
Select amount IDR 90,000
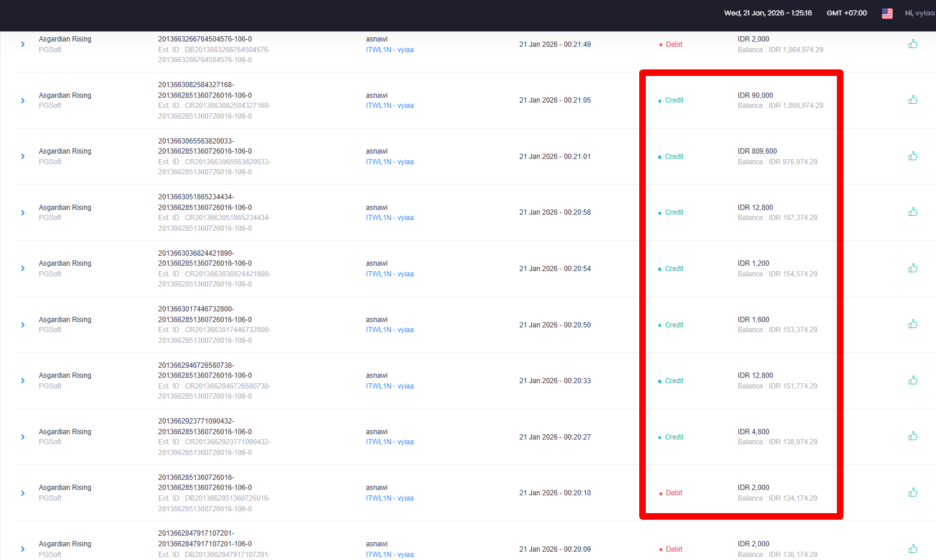click(x=756, y=96)
